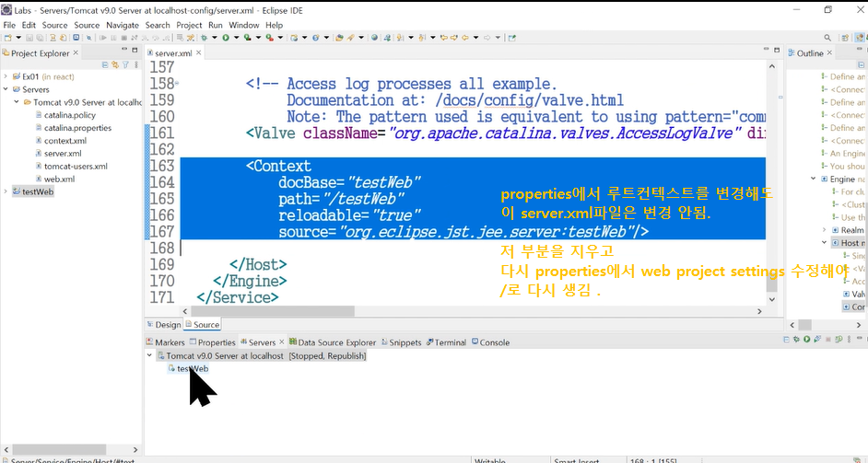Viewport: 868px width, 463px height.
Task: Switch to the Markers tab
Action: [x=166, y=342]
